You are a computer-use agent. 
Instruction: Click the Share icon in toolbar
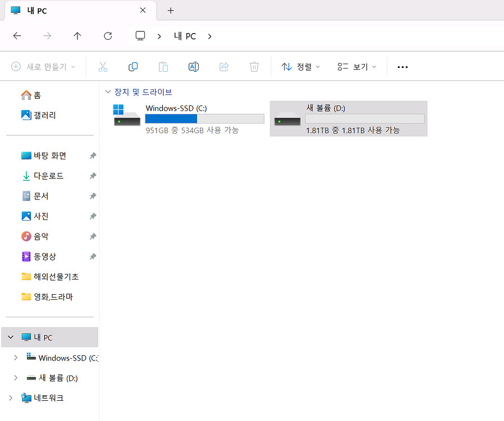tap(224, 67)
